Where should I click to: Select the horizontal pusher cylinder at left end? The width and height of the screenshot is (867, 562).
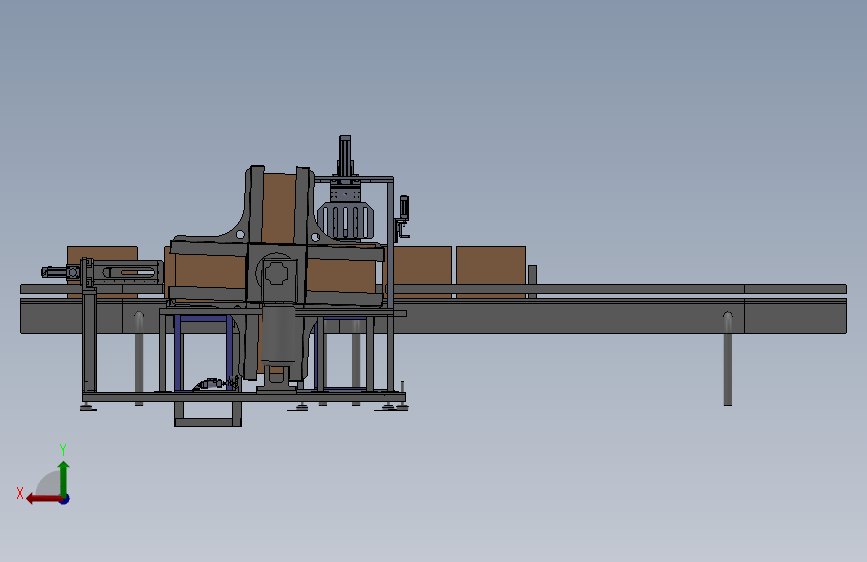pyautogui.click(x=62, y=272)
